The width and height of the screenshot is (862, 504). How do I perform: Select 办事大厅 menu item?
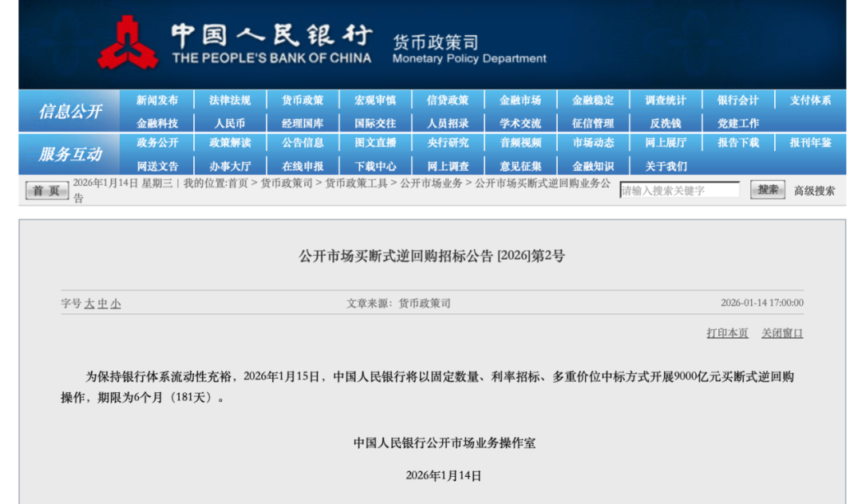pyautogui.click(x=230, y=166)
